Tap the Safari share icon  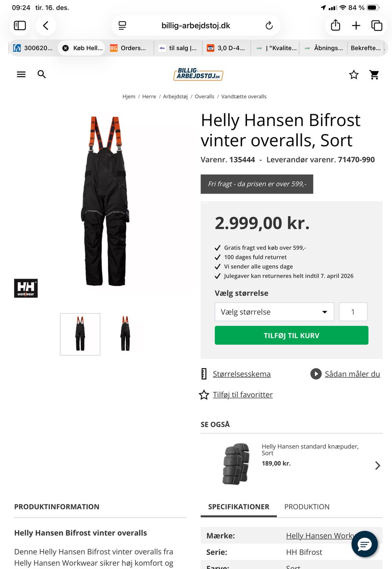[x=336, y=25]
